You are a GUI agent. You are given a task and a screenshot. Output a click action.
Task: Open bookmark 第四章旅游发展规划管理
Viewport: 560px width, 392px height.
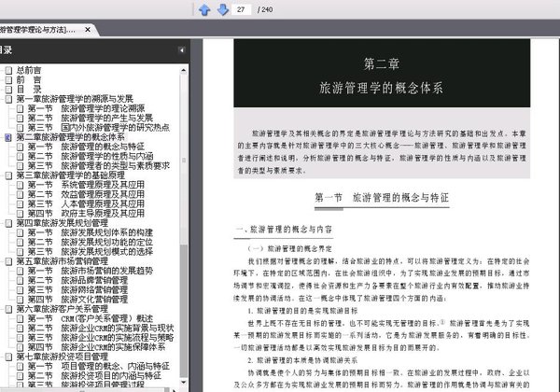(63, 223)
